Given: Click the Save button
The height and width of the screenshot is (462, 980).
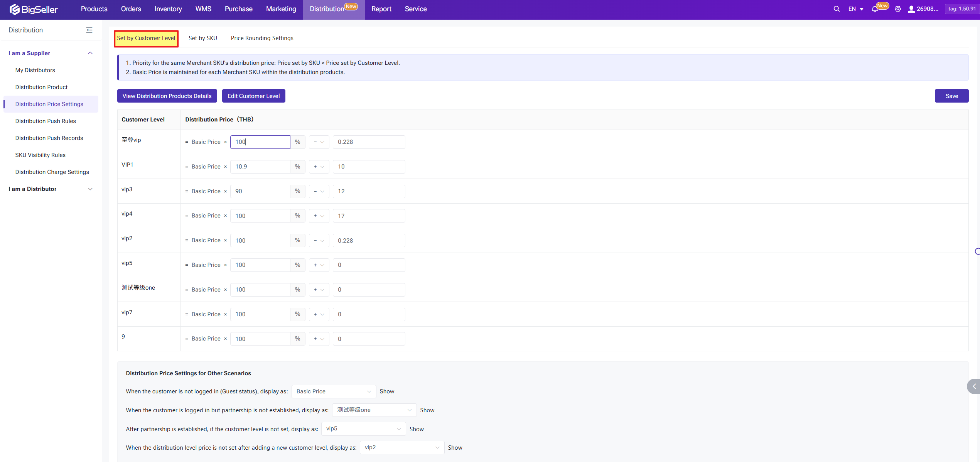Looking at the screenshot, I should point(951,96).
